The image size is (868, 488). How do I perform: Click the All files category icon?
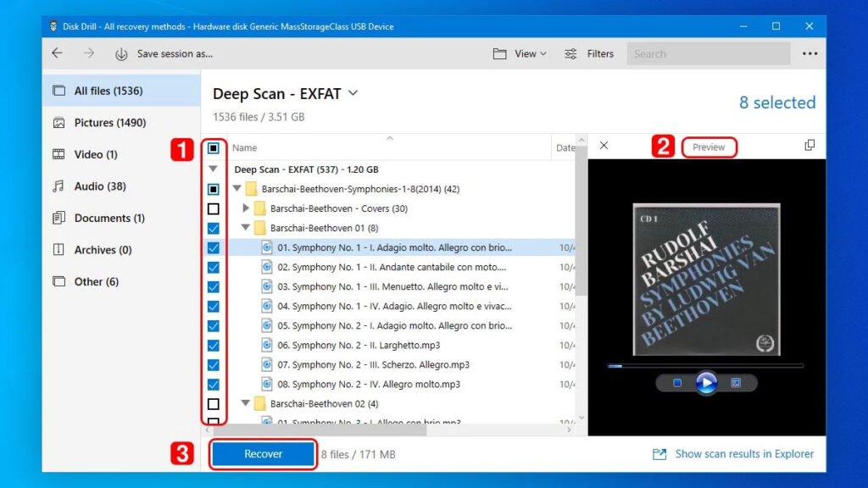pos(58,91)
